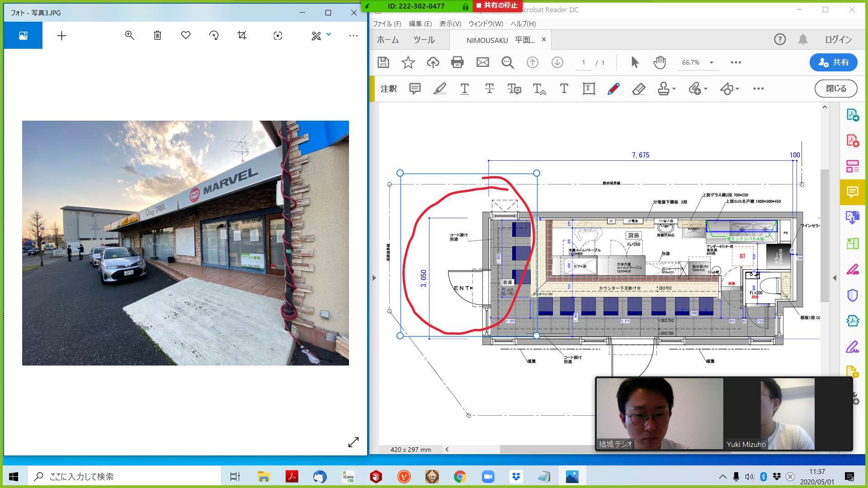Add photo to favorites with heart icon
This screenshot has width=868, height=488.
pyautogui.click(x=185, y=35)
